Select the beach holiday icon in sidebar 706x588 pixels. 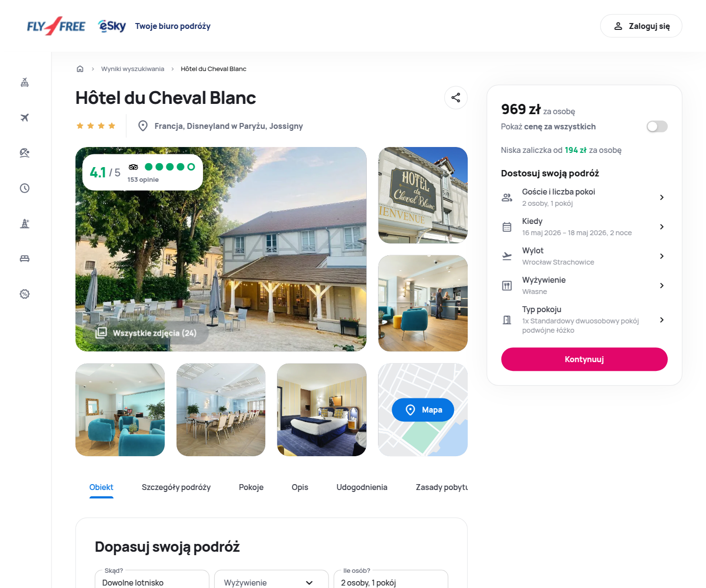pos(25,153)
